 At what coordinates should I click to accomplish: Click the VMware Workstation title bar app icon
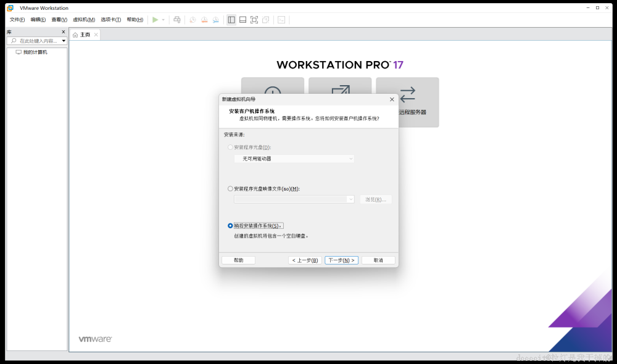coord(10,8)
